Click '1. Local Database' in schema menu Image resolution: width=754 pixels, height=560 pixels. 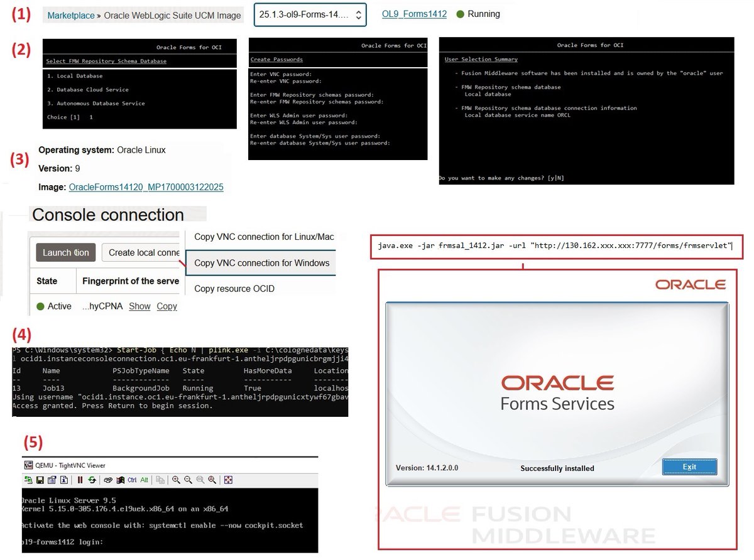click(x=75, y=76)
